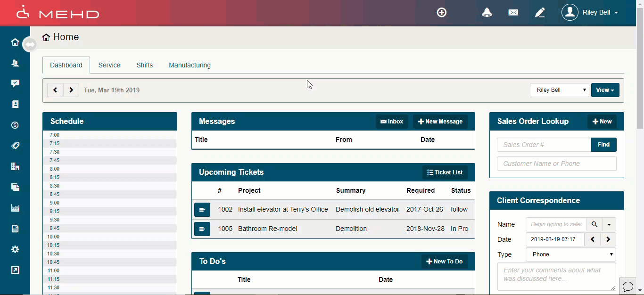Click the external link arrow icon in sidebar
The width and height of the screenshot is (644, 295).
[x=15, y=270]
